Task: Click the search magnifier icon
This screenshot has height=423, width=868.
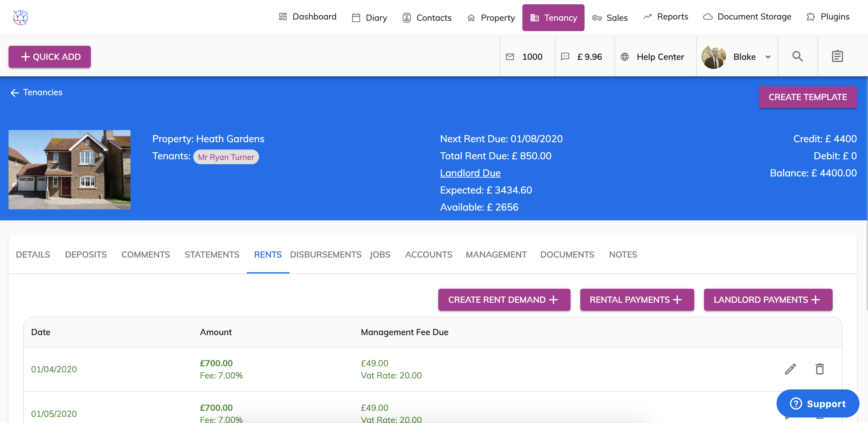Action: click(797, 56)
